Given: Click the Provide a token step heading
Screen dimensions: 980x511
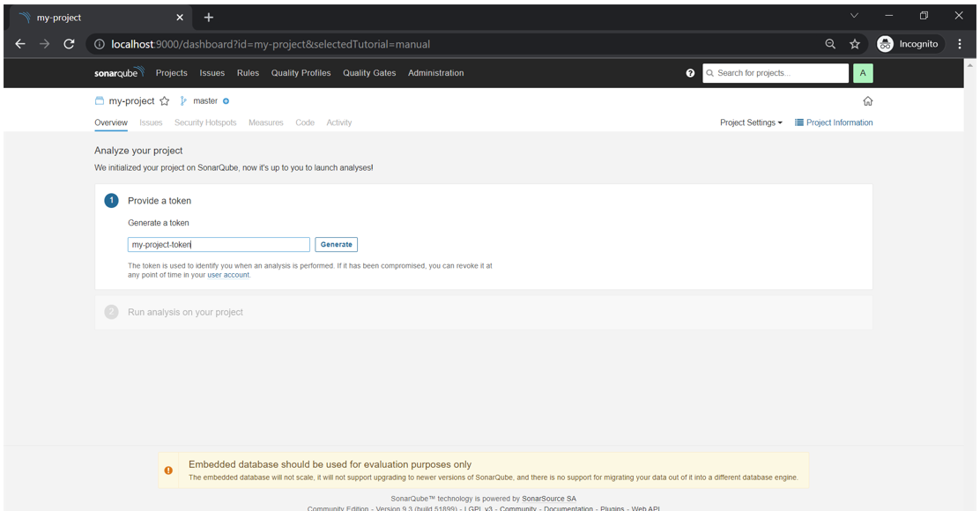Looking at the screenshot, I should [160, 201].
